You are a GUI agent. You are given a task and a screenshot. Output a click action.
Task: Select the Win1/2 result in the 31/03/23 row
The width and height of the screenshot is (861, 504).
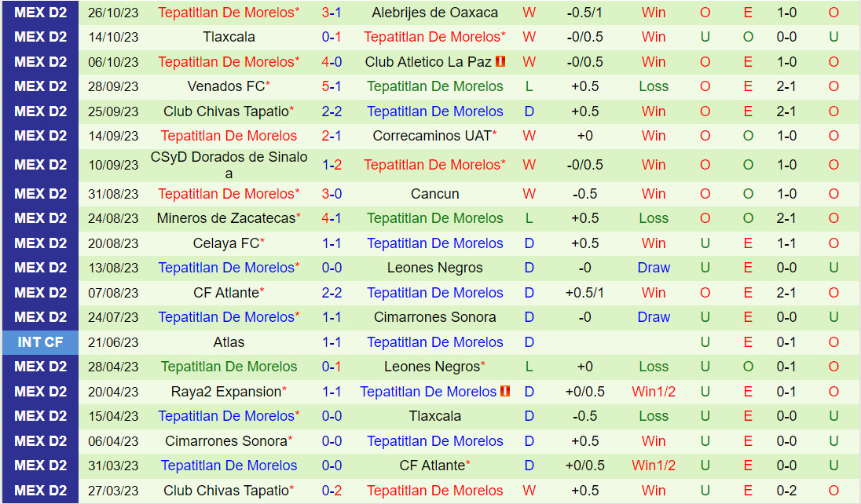tap(654, 466)
